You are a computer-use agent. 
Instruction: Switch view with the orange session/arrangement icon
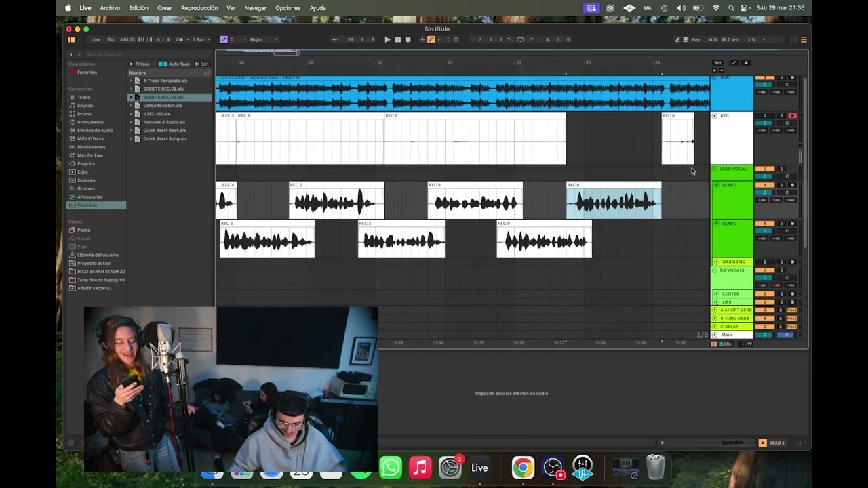pos(804,39)
